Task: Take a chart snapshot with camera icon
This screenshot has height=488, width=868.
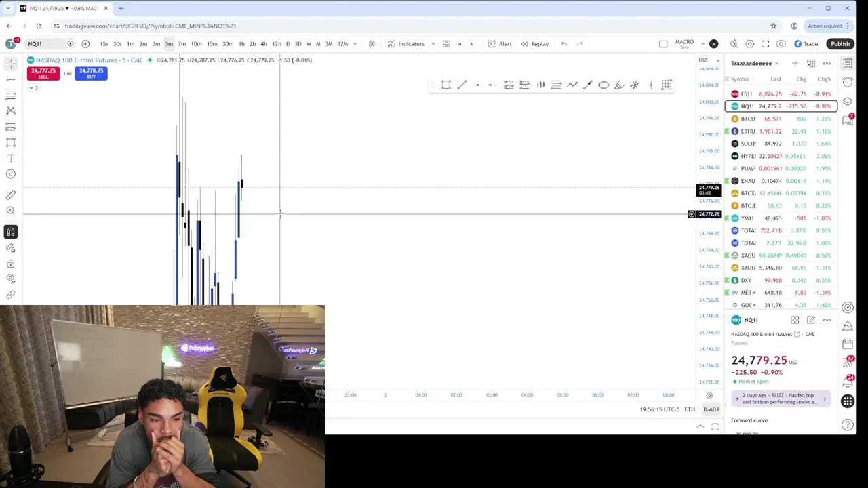Action: pos(781,44)
